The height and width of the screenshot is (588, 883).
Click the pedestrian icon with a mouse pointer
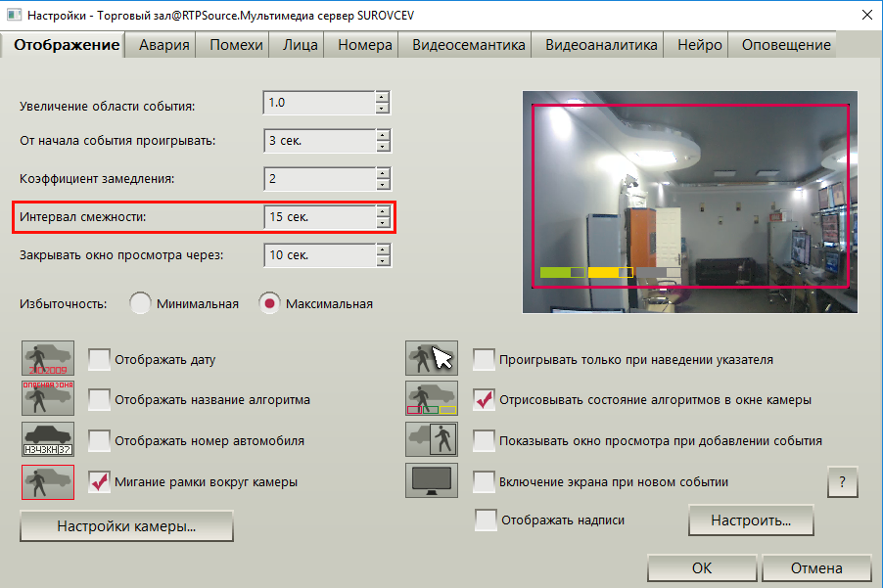(432, 358)
